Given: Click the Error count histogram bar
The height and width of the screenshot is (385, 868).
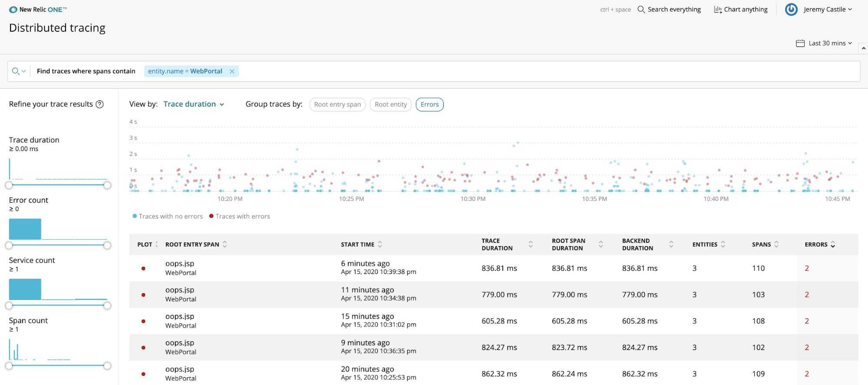Looking at the screenshot, I should click(25, 229).
